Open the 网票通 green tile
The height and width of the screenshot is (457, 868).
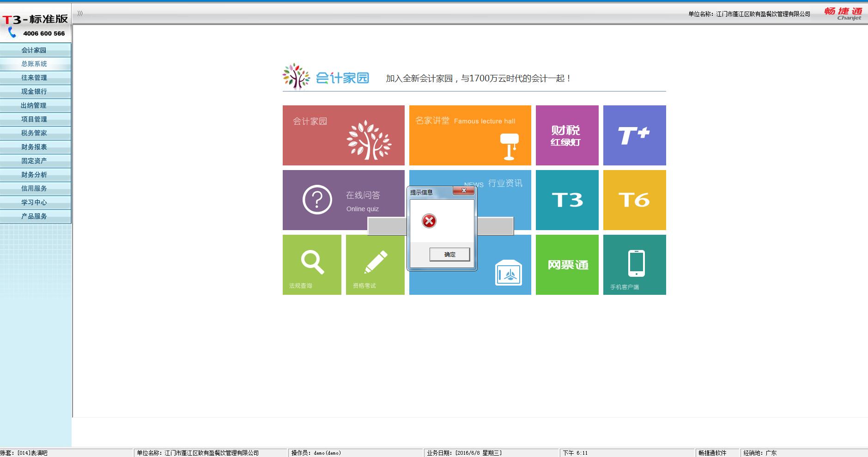567,265
